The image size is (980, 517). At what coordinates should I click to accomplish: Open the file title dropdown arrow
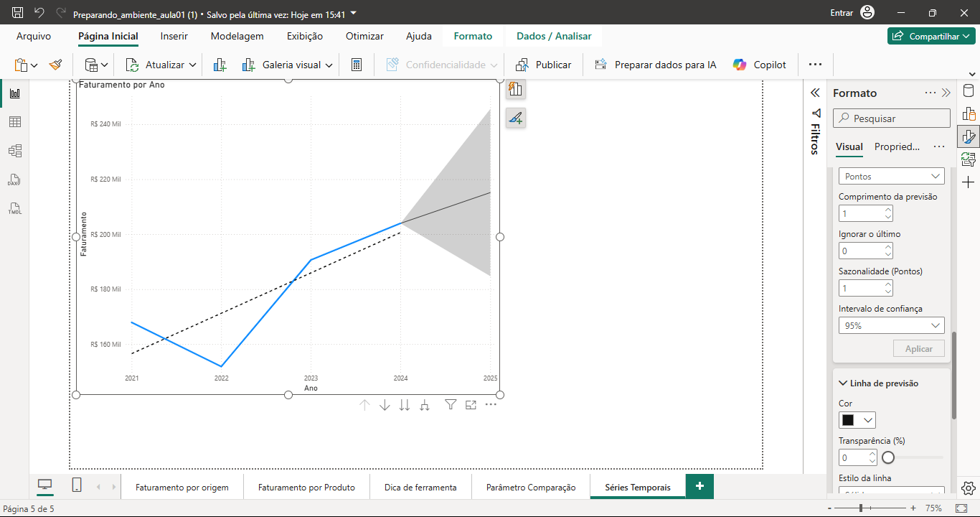(353, 13)
